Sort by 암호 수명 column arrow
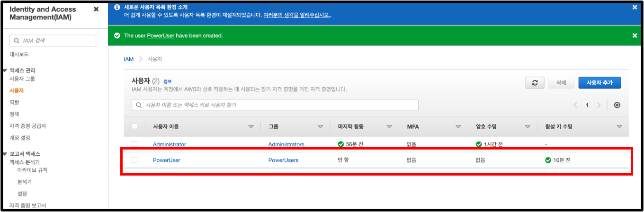The height and width of the screenshot is (212, 644). click(x=527, y=127)
